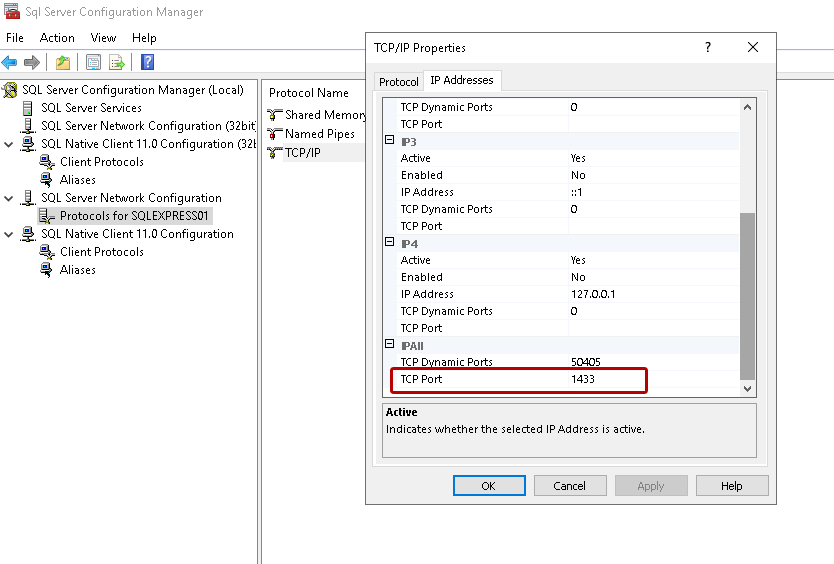Click the Properties toolbar icon
This screenshot has width=834, height=564.
tap(93, 62)
